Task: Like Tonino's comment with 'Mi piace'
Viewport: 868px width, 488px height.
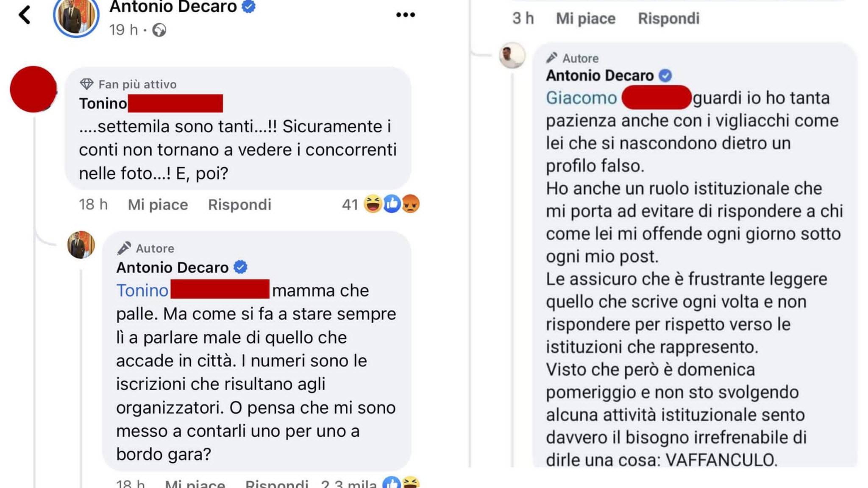Action: coord(158,205)
